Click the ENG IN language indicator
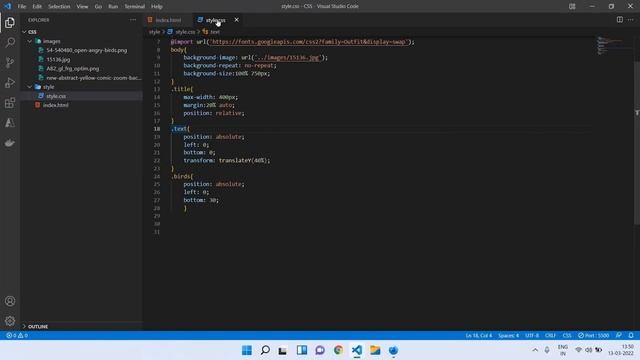640x360 pixels. click(563, 350)
